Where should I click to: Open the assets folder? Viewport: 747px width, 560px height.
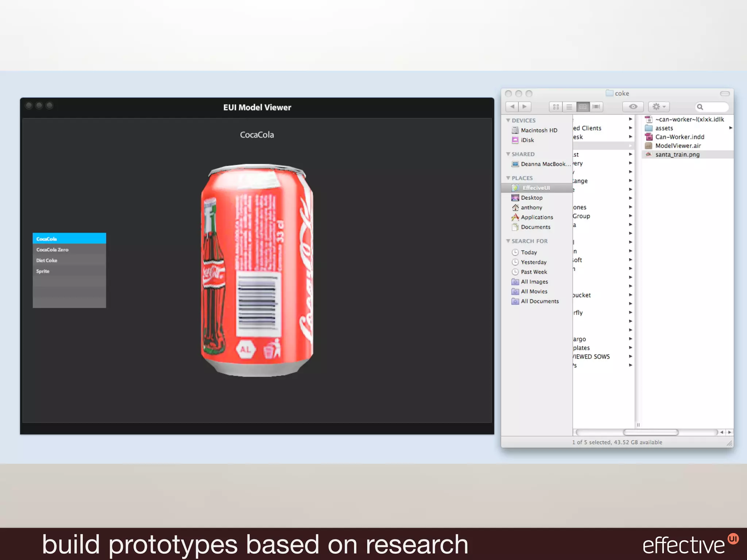tap(688, 128)
